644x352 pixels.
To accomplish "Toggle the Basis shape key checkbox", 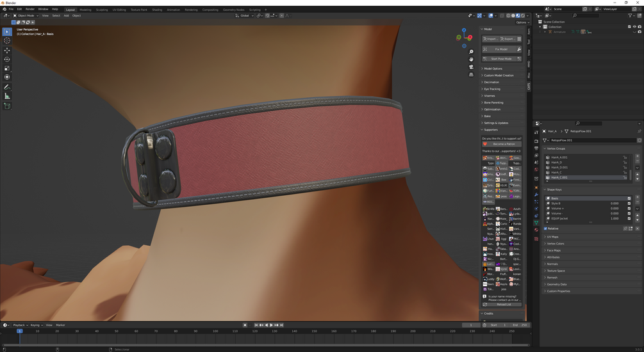I will coord(629,198).
